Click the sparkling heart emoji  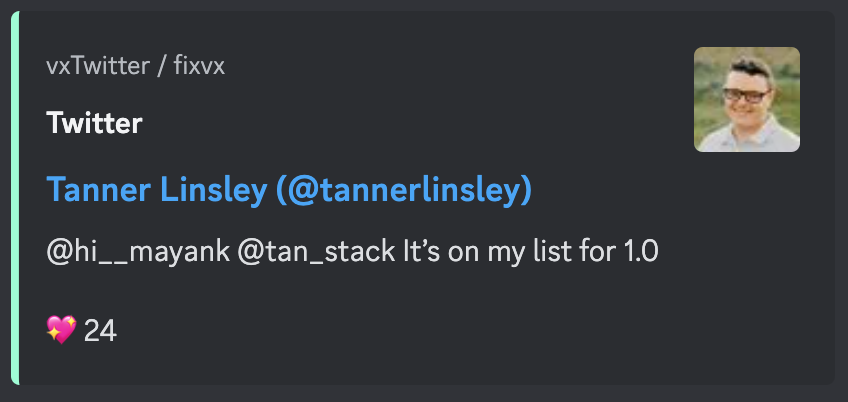point(61,329)
